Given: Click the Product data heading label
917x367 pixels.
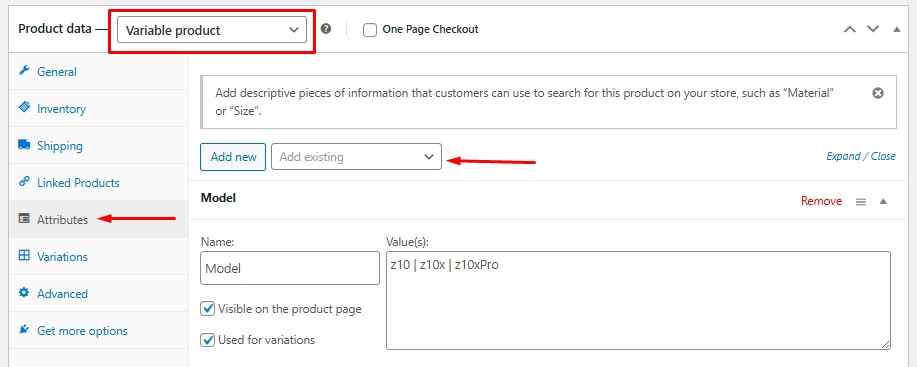Looking at the screenshot, I should tap(55, 29).
